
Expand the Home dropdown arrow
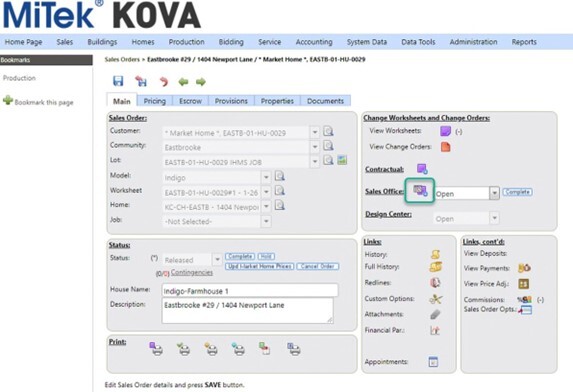(x=266, y=206)
